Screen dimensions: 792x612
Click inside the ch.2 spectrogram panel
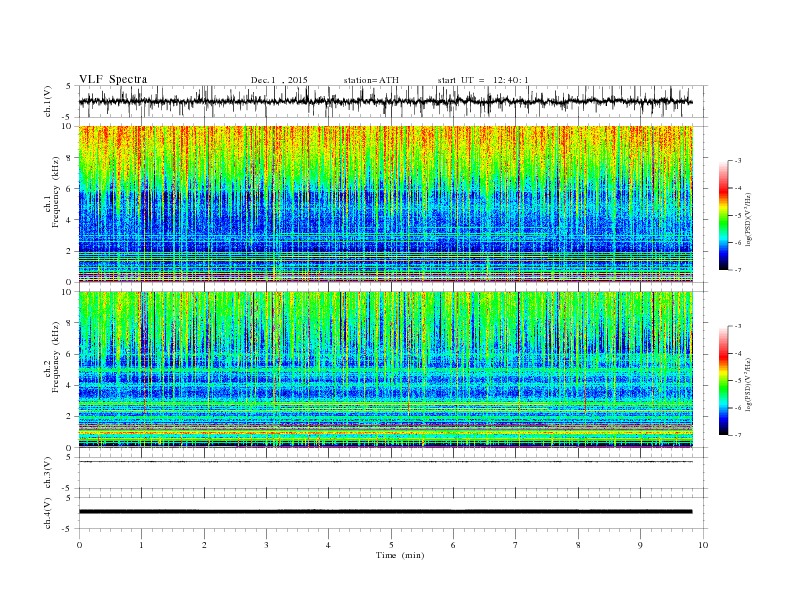tap(386, 370)
